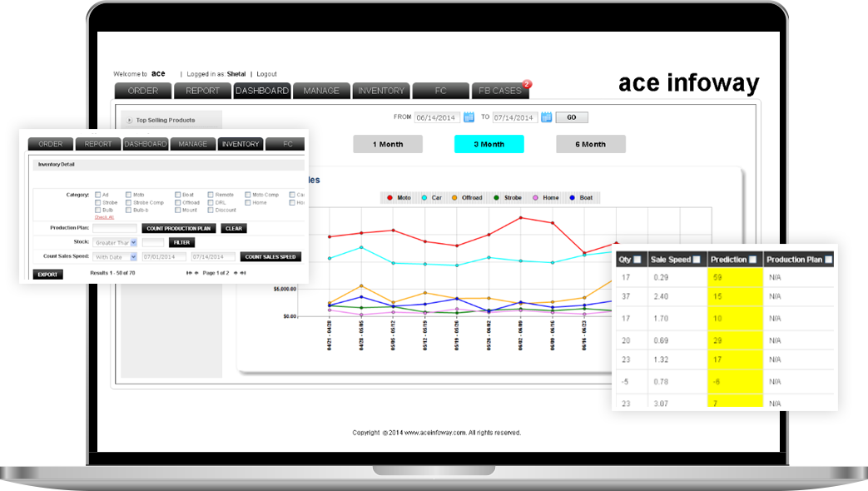Check the DRL category checkbox
868x491 pixels.
pyautogui.click(x=211, y=202)
